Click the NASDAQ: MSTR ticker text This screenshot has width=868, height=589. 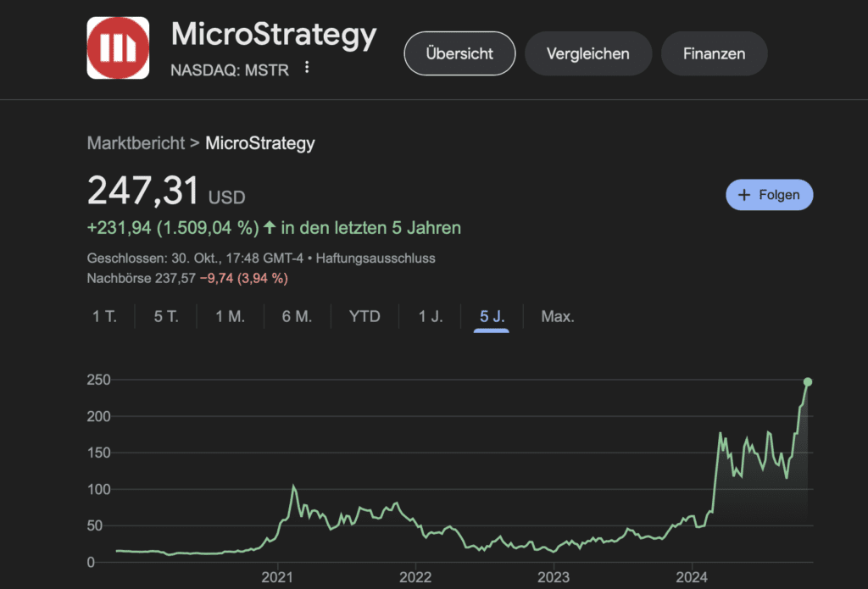point(230,70)
